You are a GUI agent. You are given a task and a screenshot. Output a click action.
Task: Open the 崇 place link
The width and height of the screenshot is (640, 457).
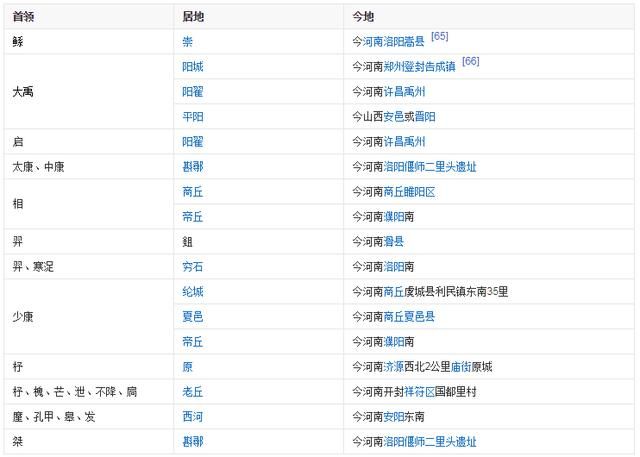tap(187, 41)
